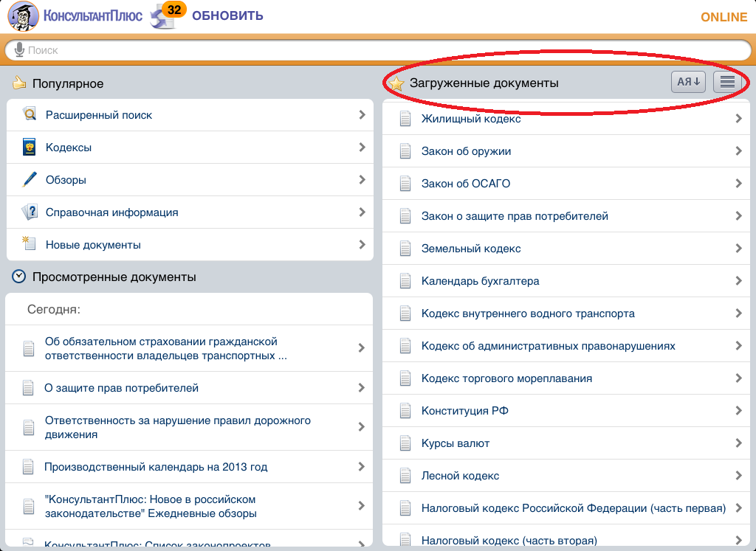Click the update arrows icon with badge 32
Viewport: 756px width, 551px height.
pos(164,16)
